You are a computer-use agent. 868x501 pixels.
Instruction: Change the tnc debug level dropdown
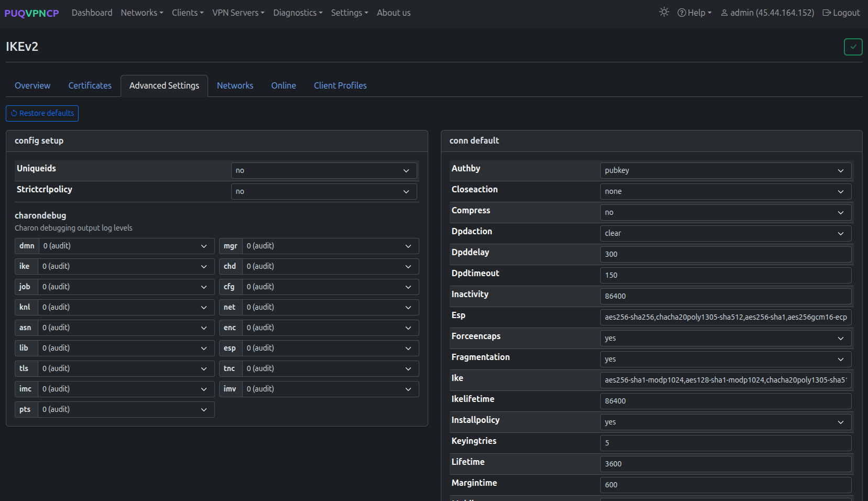330,368
